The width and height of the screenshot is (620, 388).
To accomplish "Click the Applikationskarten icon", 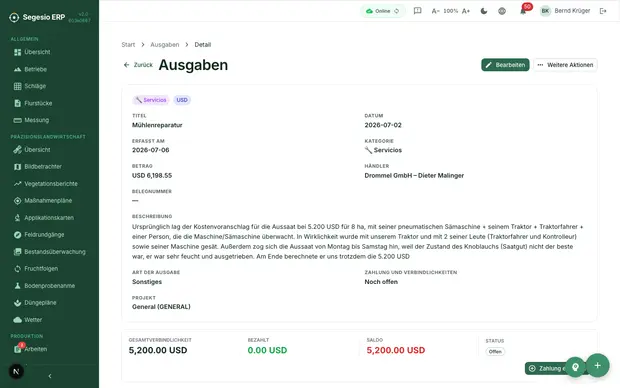I will point(17,218).
